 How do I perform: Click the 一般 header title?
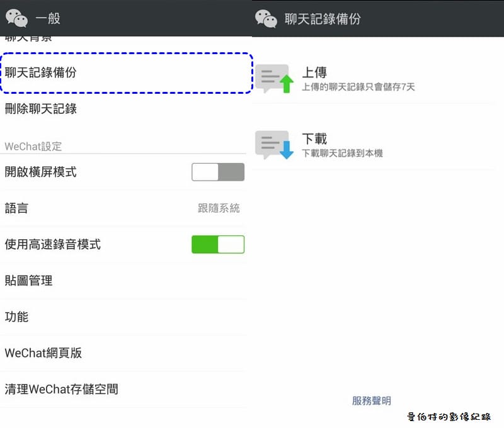tap(48, 18)
